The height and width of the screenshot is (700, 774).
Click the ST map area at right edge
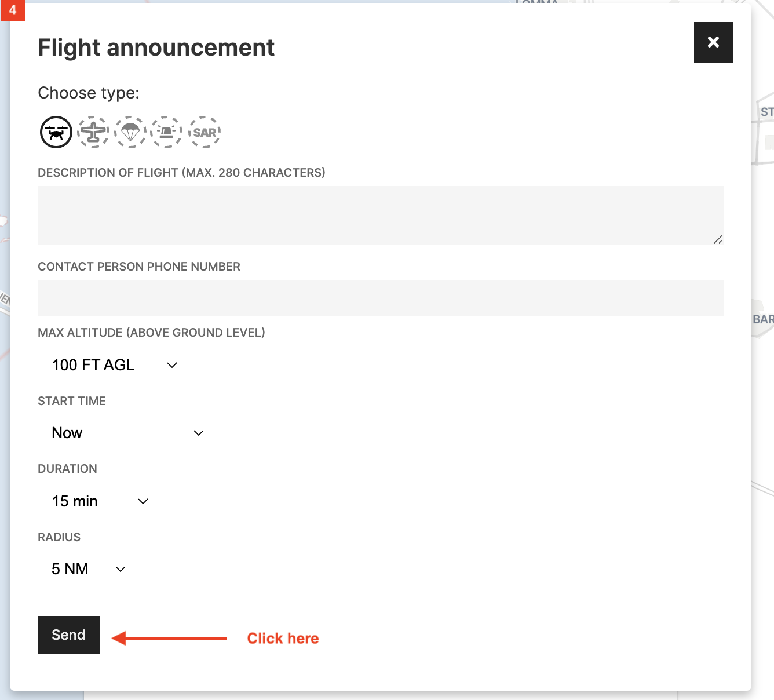pos(766,112)
